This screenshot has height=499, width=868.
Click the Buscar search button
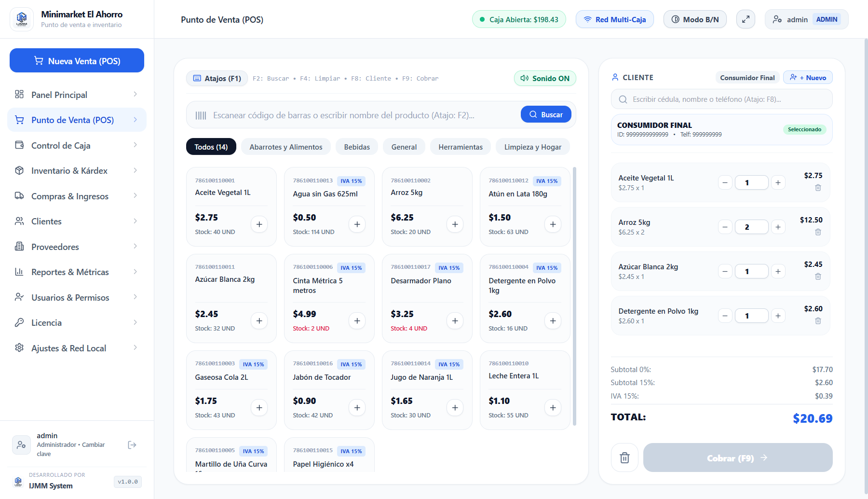pos(546,114)
